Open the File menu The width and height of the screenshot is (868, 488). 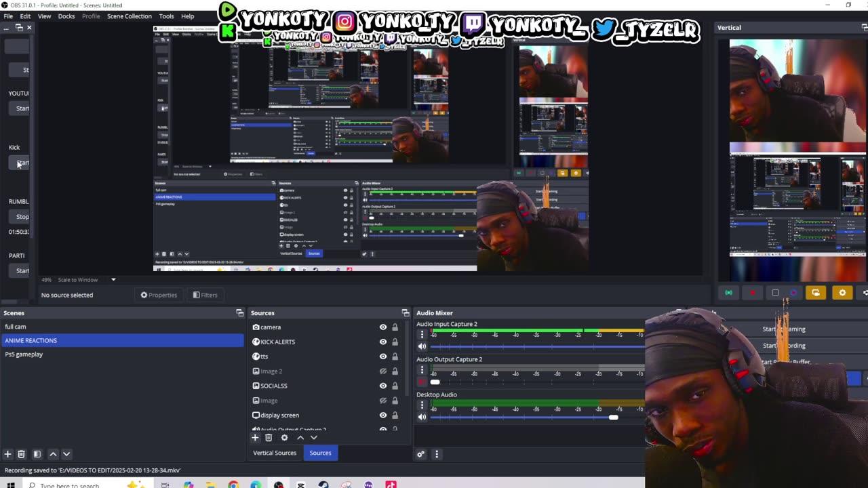click(8, 16)
